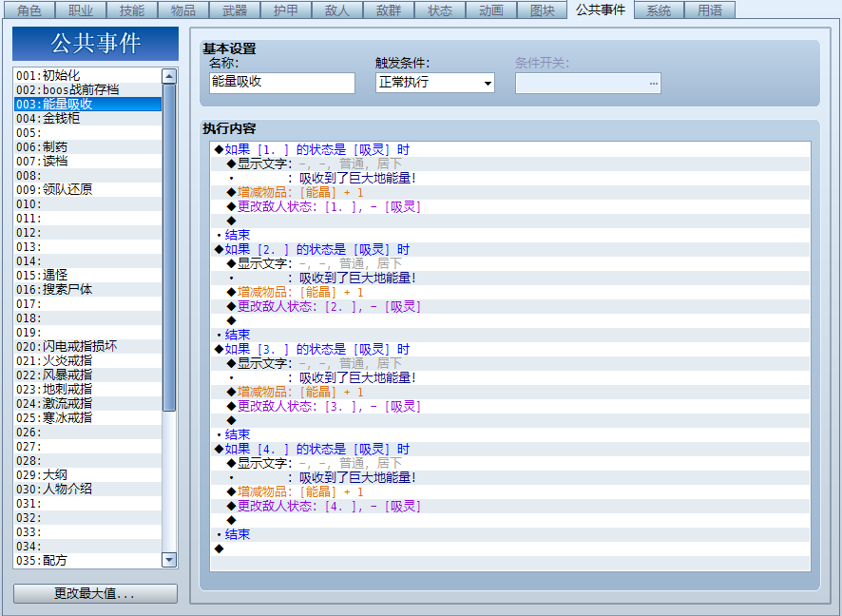The width and height of the screenshot is (842, 616).
Task: Open the 职业 tab
Action: (81, 10)
